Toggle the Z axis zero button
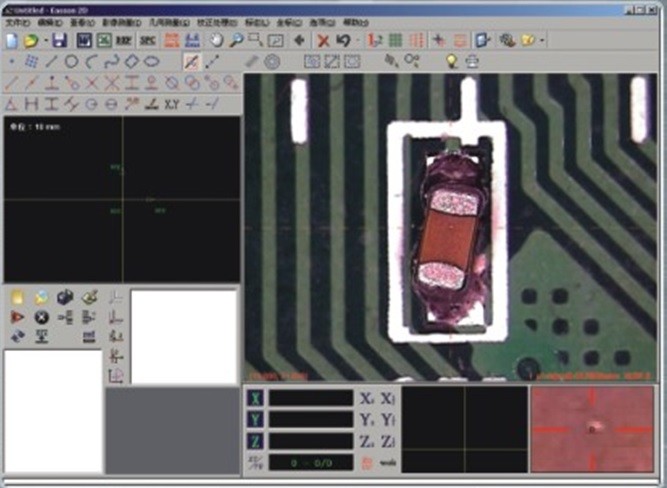Image resolution: width=667 pixels, height=488 pixels. 254,440
